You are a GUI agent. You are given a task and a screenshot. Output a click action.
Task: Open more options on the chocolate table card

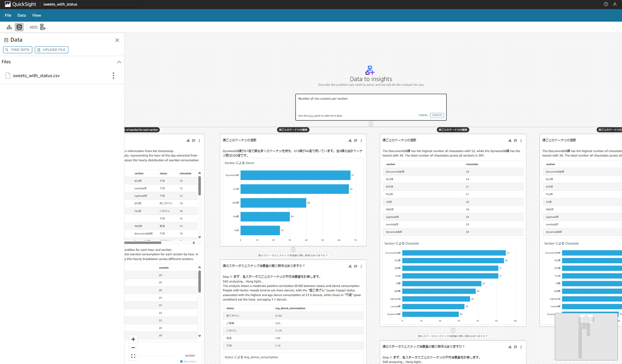pyautogui.click(x=521, y=141)
